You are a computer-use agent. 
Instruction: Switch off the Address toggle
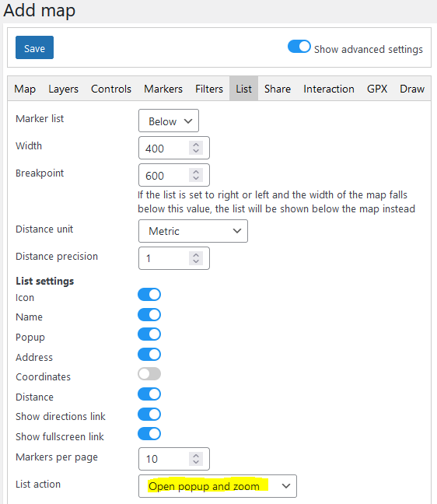coord(149,355)
